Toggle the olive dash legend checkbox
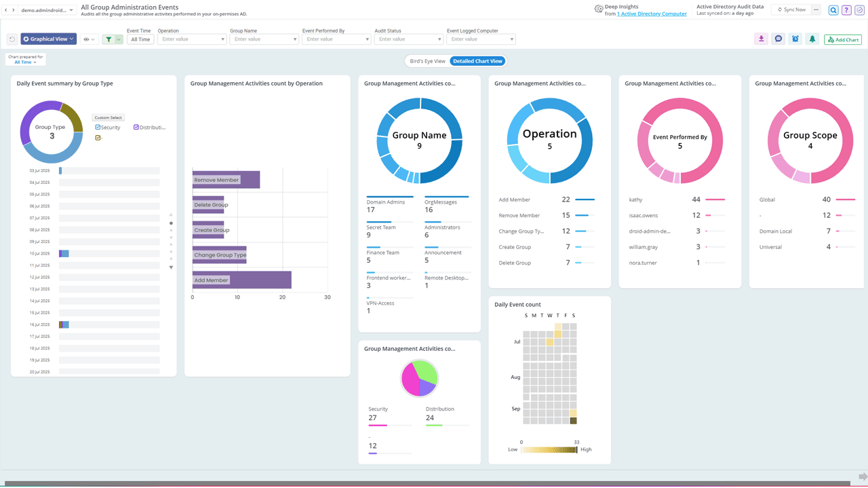Viewport: 868px width, 488px height. tap(98, 138)
